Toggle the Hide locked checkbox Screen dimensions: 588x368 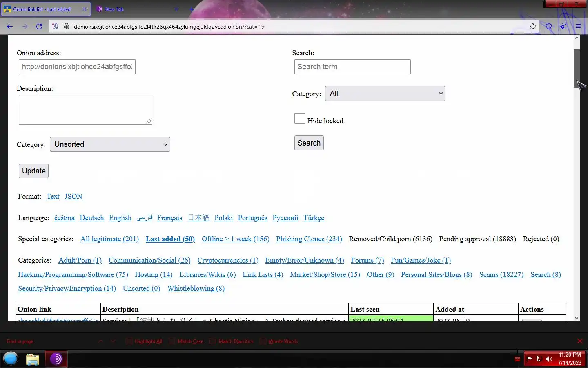pyautogui.click(x=300, y=119)
